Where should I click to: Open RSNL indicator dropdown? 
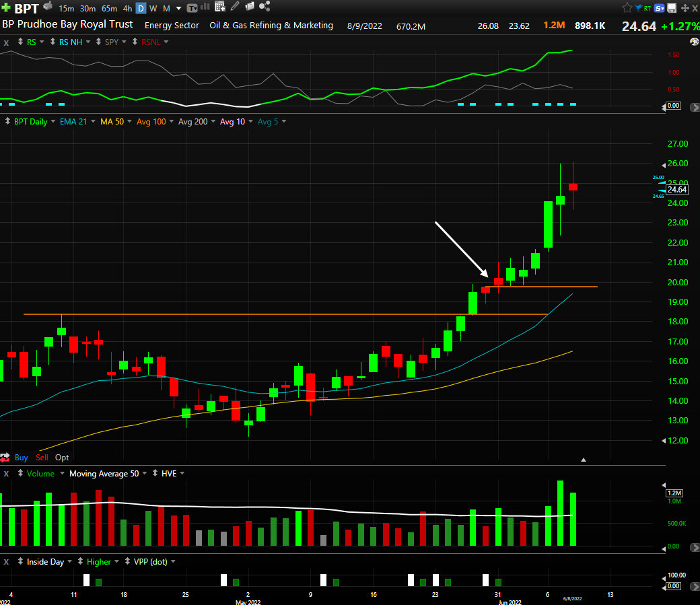166,42
